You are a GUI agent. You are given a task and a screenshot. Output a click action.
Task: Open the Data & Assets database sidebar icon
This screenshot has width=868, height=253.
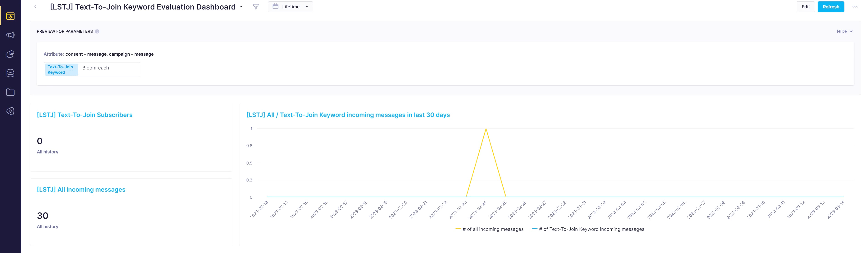[10, 73]
